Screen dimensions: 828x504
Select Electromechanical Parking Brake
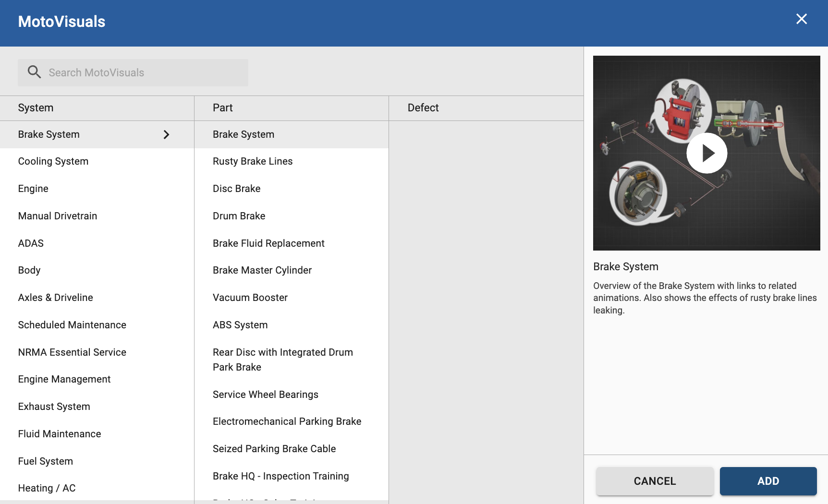pyautogui.click(x=292, y=421)
